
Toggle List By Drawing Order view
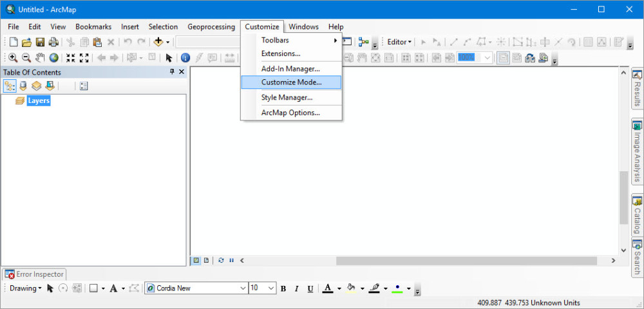[x=10, y=86]
